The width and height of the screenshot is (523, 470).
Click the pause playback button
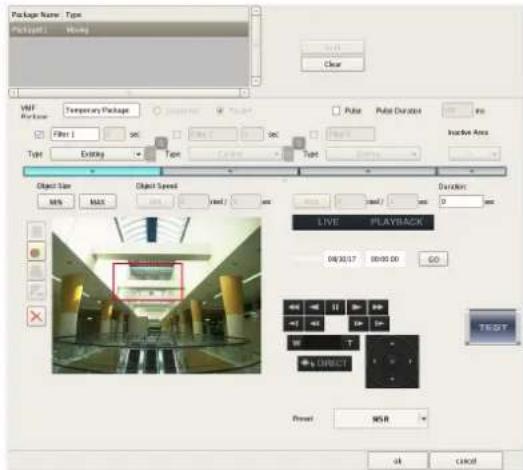pyautogui.click(x=336, y=307)
